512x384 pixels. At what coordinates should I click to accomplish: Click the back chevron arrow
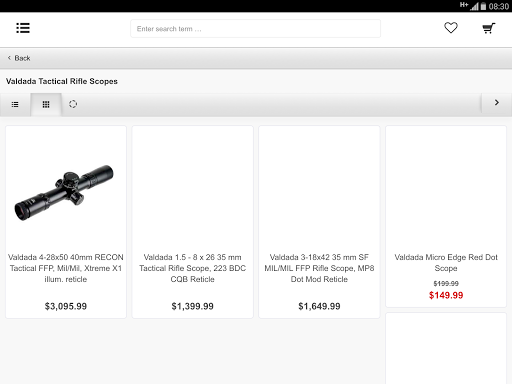tap(9, 58)
